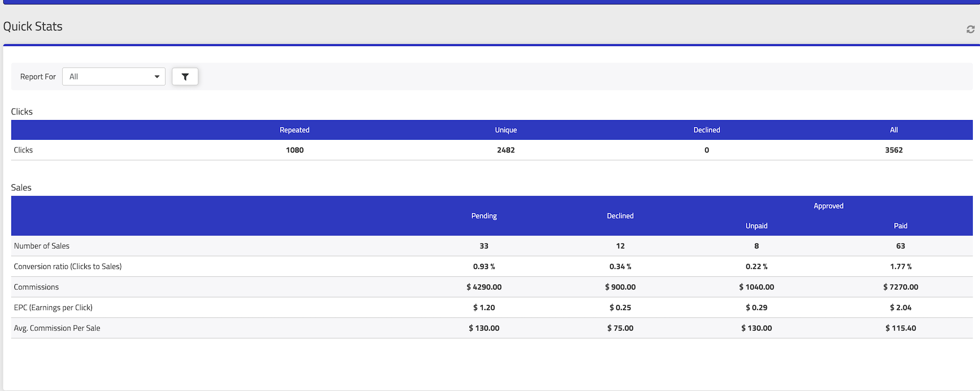Image resolution: width=980 pixels, height=391 pixels.
Task: Click the Report For label
Action: (38, 77)
